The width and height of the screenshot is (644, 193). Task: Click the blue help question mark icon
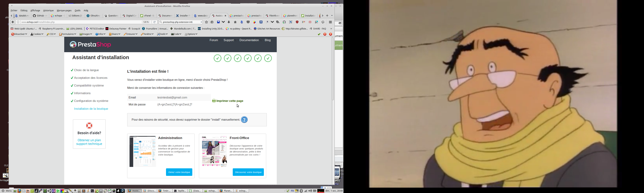tap(244, 120)
